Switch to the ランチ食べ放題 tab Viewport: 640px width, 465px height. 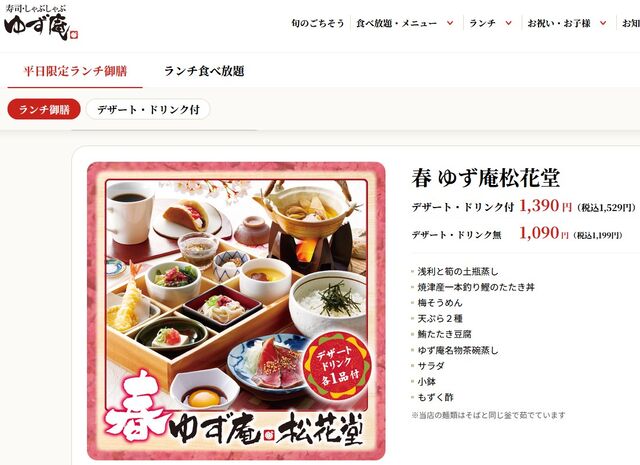coord(204,71)
